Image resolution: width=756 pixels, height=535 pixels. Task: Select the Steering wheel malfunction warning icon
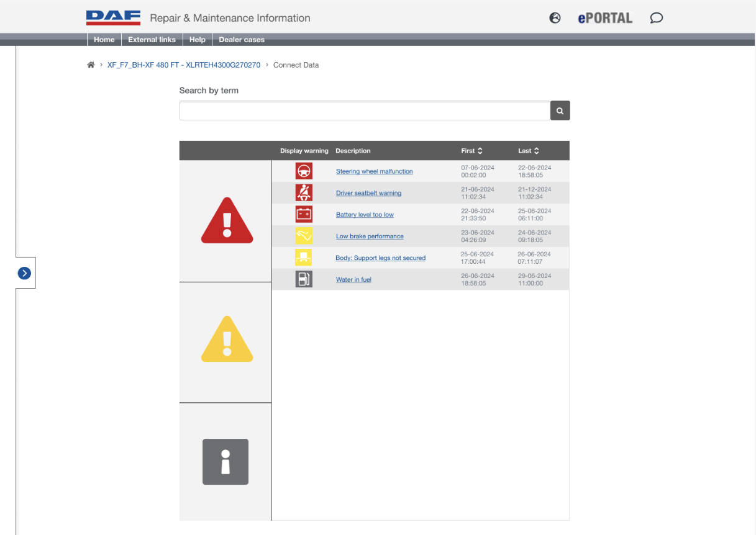click(x=304, y=171)
